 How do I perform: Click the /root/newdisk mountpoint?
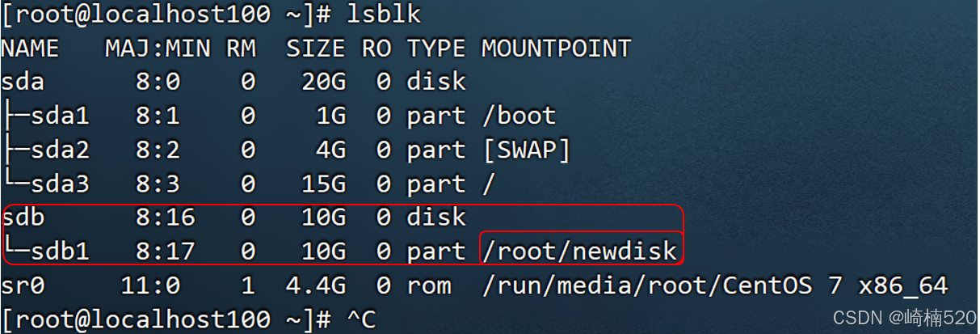579,252
